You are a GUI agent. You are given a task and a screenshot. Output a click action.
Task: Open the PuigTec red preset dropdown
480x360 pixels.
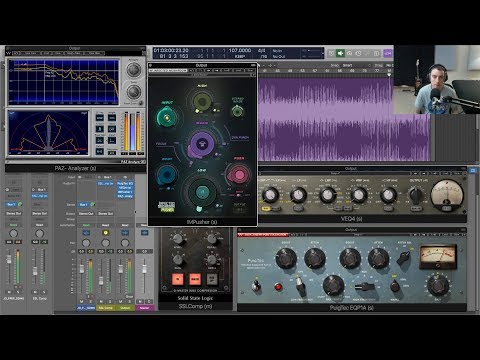(263, 235)
